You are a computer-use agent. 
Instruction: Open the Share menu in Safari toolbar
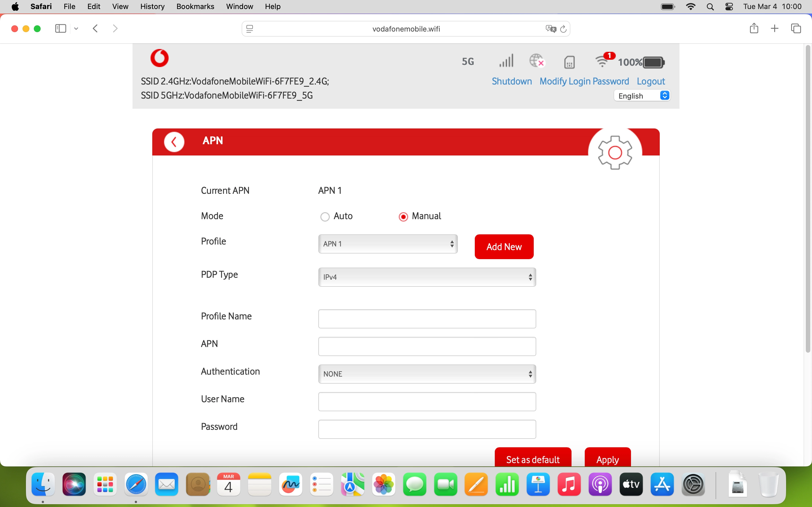coord(754,28)
